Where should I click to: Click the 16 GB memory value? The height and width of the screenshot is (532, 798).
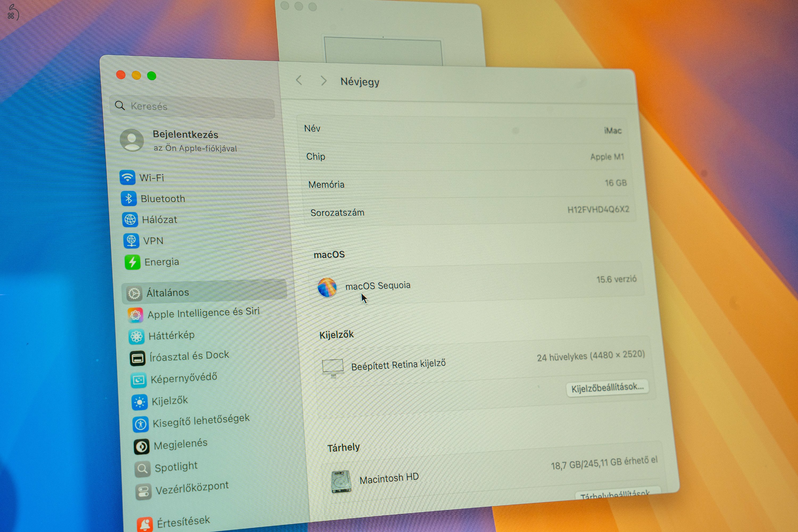[x=616, y=183]
